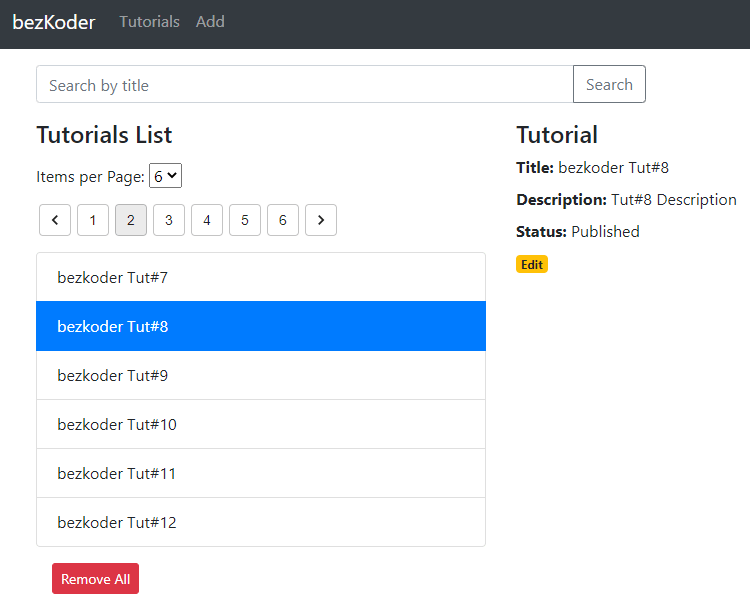Go to next page arrow
The width and height of the screenshot is (750, 600).
321,220
